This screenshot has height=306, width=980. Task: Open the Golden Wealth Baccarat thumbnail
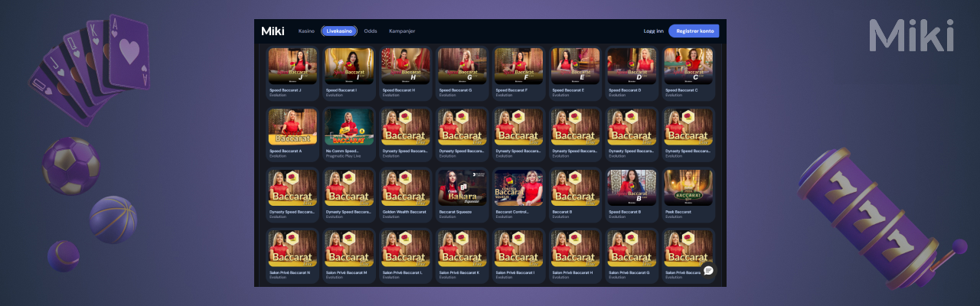(406, 187)
